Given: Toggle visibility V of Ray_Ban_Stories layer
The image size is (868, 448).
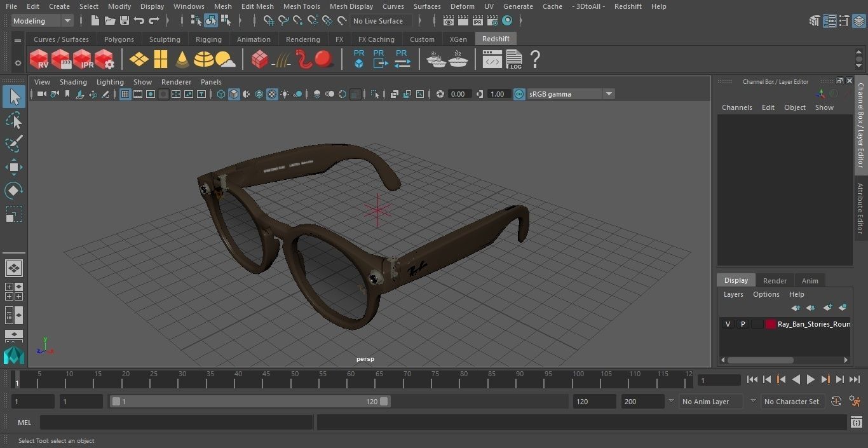Looking at the screenshot, I should tap(728, 324).
